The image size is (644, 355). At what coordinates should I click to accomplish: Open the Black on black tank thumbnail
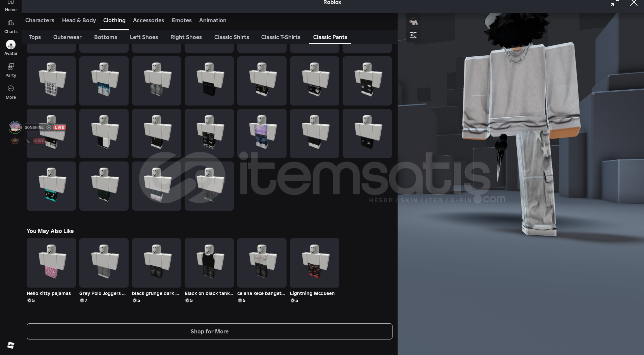click(209, 263)
